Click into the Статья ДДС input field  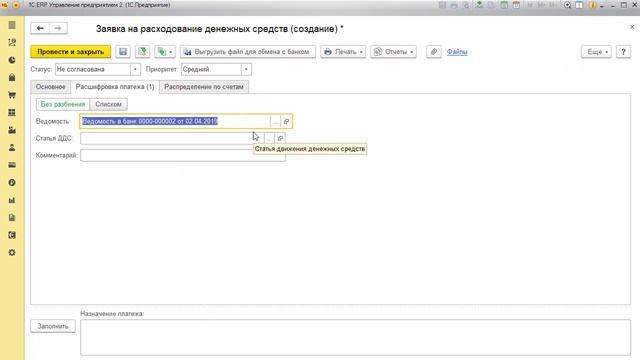(172, 138)
